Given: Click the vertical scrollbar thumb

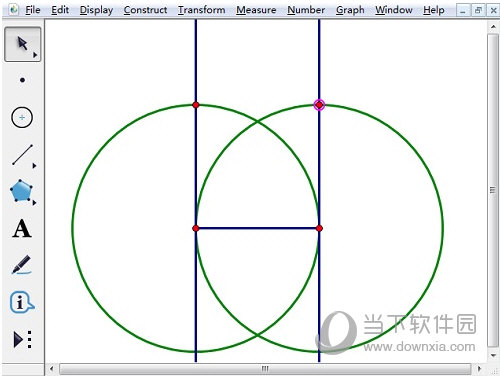Looking at the screenshot, I should pos(493,190).
